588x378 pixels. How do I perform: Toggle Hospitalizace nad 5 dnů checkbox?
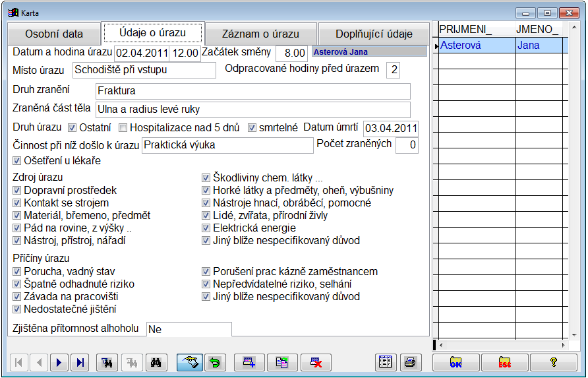(123, 127)
